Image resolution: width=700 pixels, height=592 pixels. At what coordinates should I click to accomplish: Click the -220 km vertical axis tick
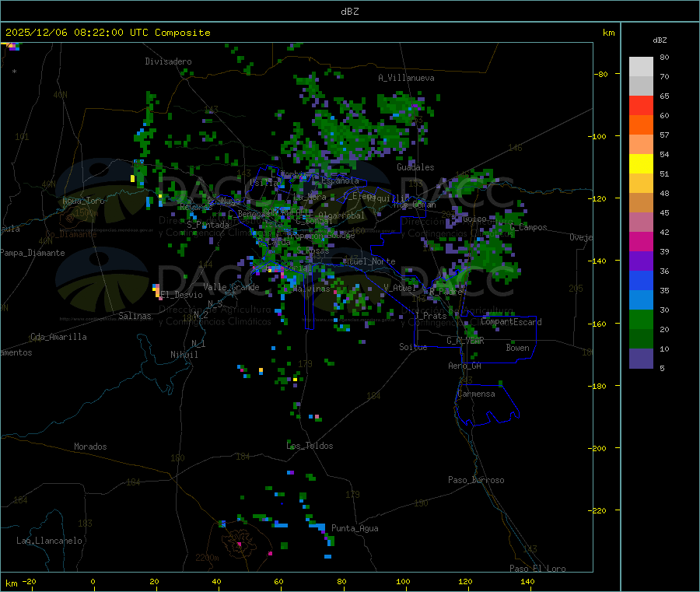(x=599, y=511)
